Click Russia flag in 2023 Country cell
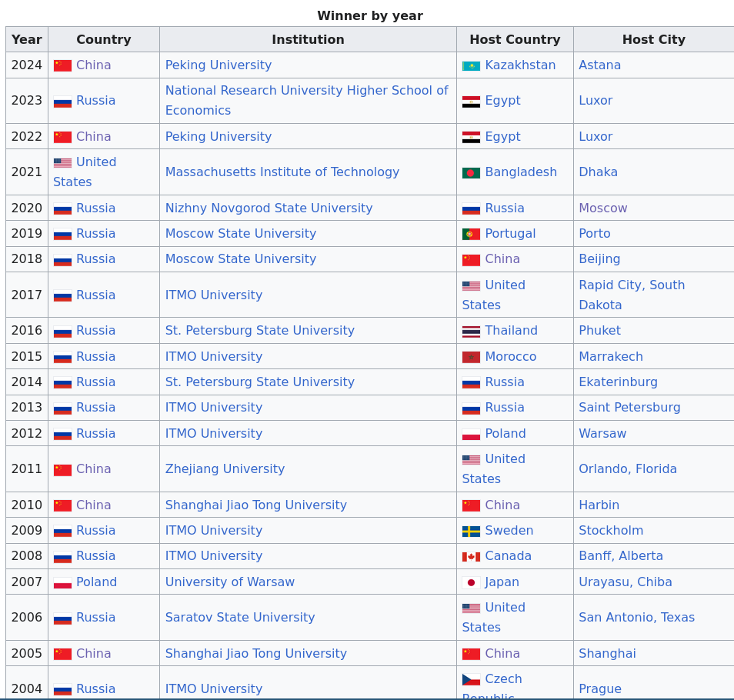 tap(62, 102)
